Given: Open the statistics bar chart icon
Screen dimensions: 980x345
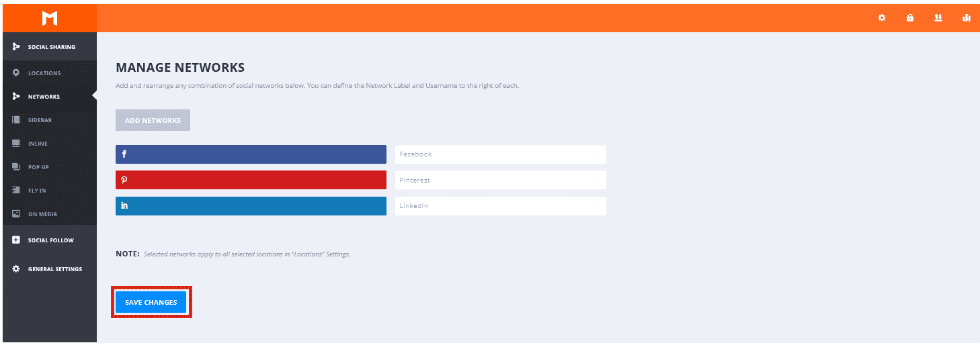Looking at the screenshot, I should (967, 18).
